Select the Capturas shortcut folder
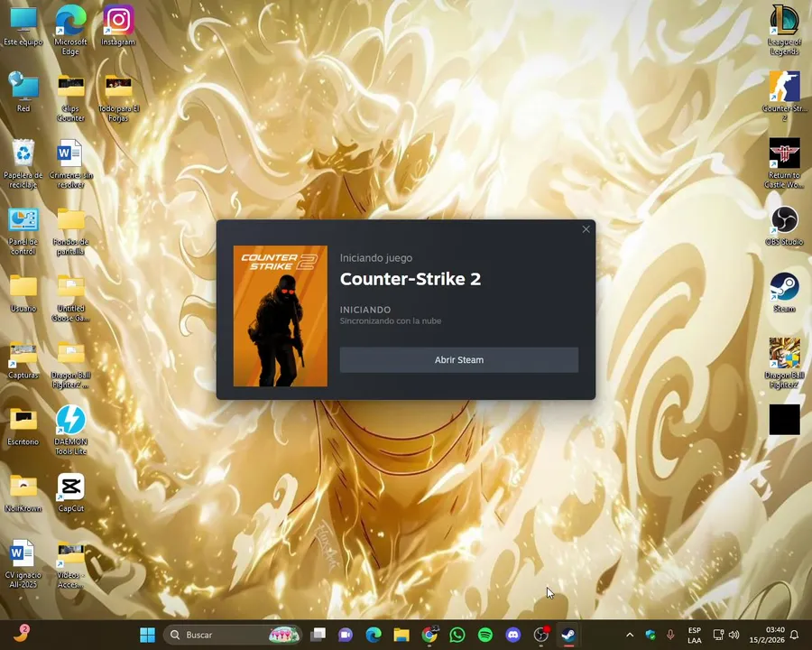Screen dimensions: 812x650 click(23, 360)
